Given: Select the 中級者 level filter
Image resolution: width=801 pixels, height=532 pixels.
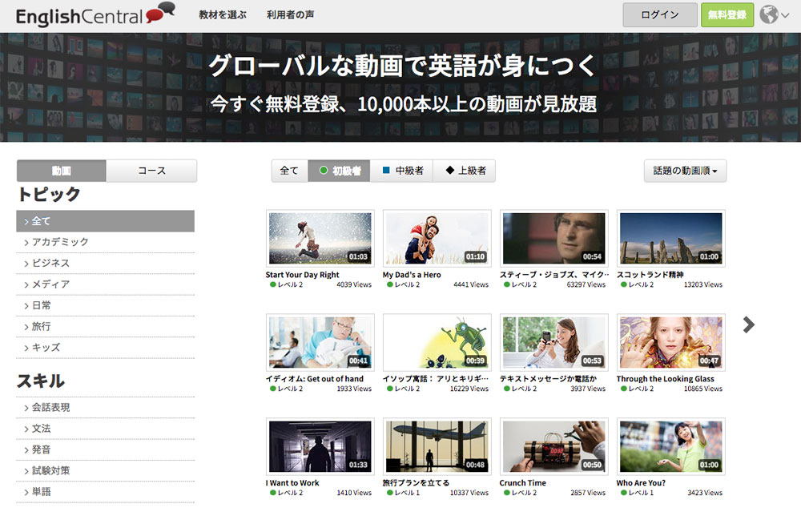Looking at the screenshot, I should 402,171.
